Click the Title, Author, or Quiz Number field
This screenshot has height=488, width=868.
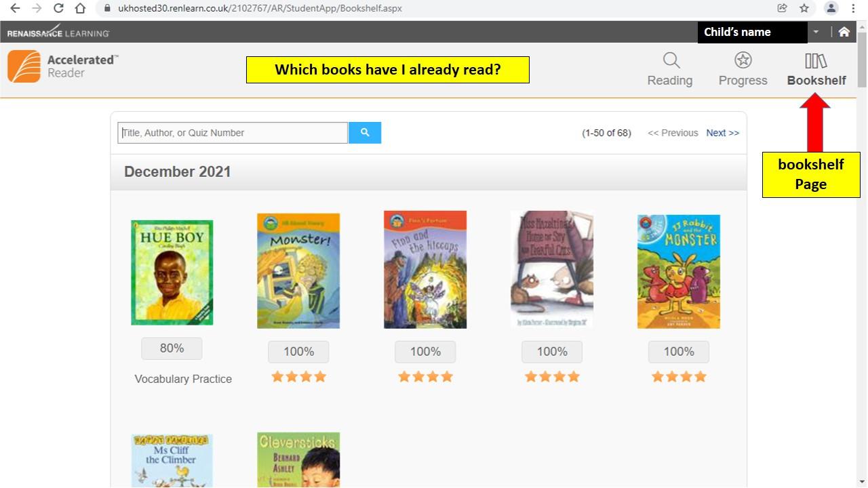pyautogui.click(x=233, y=133)
